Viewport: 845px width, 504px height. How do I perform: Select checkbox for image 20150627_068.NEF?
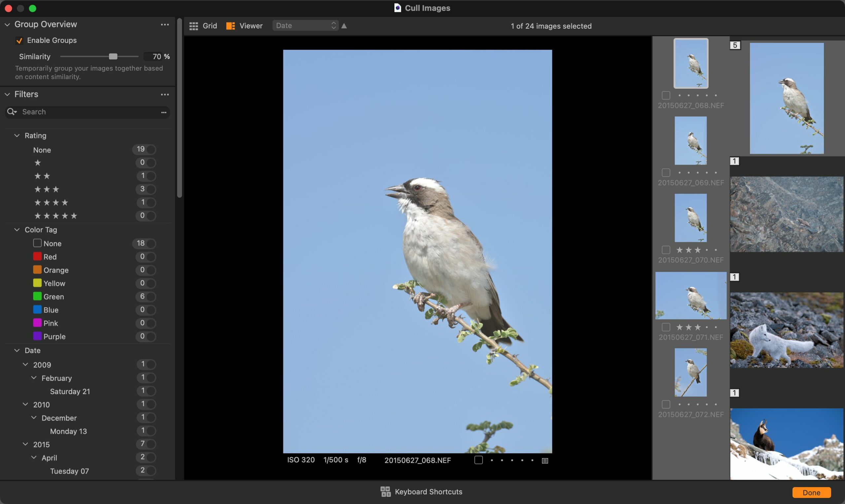click(665, 95)
